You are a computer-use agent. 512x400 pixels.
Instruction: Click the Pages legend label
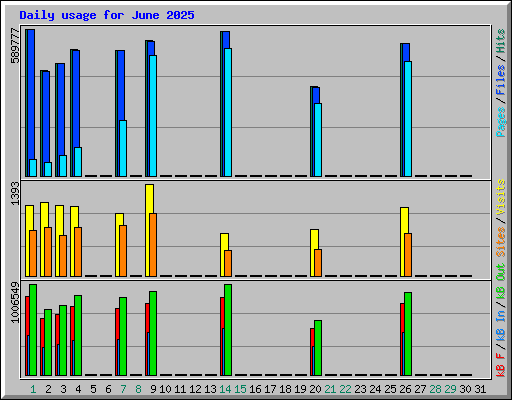pos(501,122)
